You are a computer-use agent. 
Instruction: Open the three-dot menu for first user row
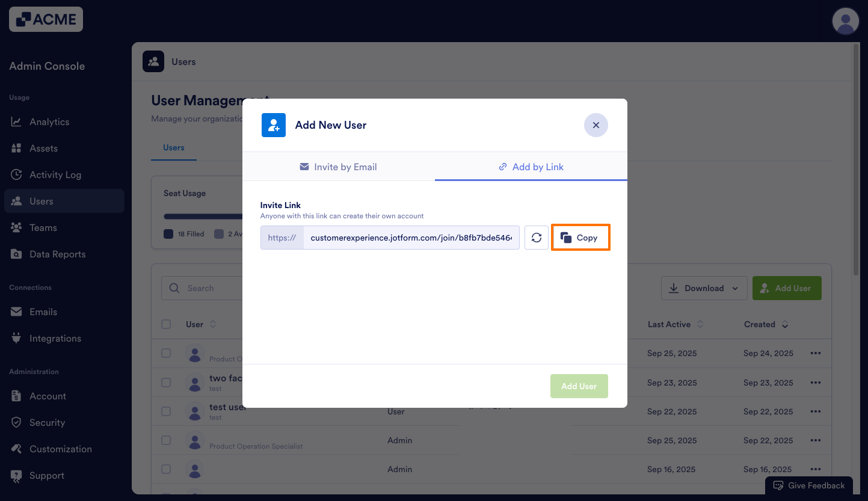(x=815, y=354)
